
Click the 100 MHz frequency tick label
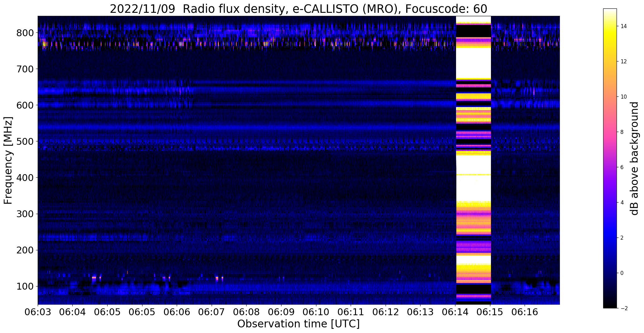click(26, 286)
